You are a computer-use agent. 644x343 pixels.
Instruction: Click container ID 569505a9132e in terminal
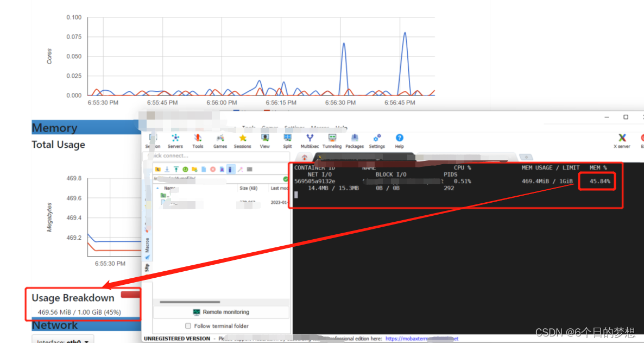click(314, 182)
